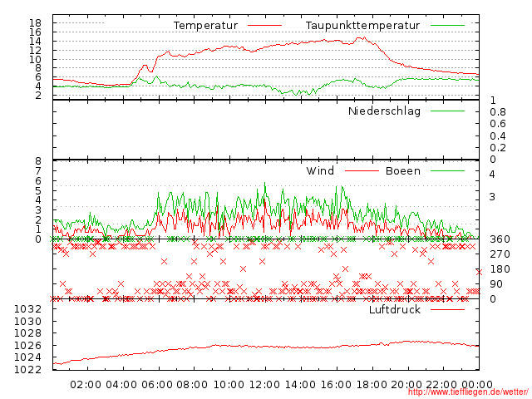
Task: Click the 180 wind direction axis value
Action: (500, 269)
